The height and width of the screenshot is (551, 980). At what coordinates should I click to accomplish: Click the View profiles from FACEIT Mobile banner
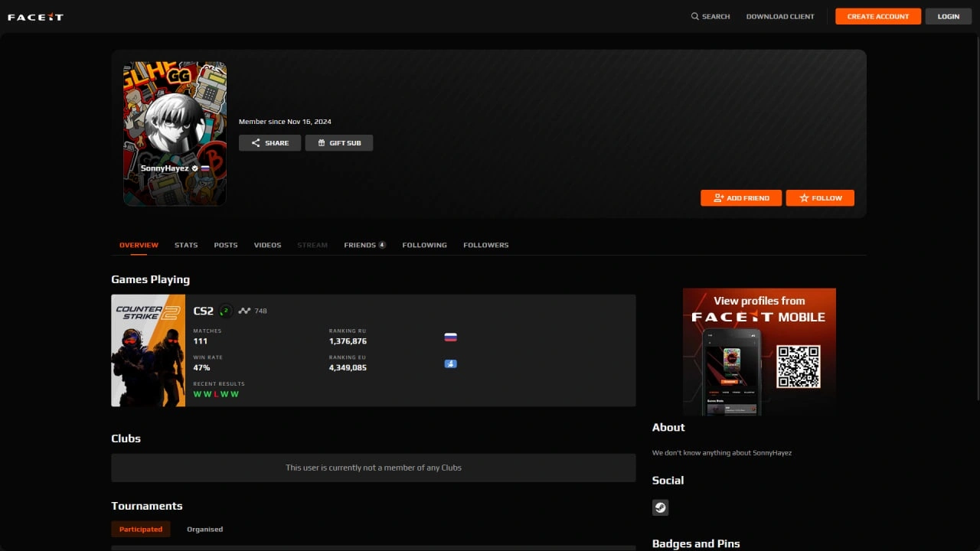click(759, 351)
